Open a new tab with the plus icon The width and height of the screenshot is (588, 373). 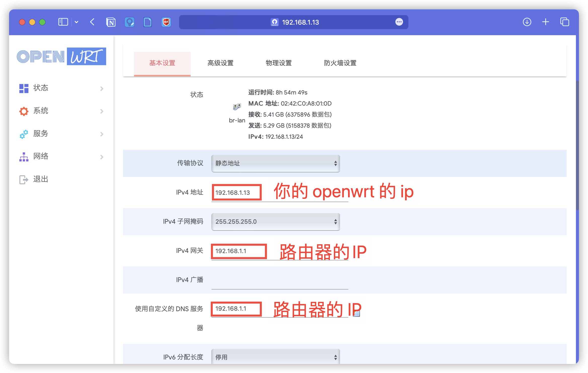tap(545, 22)
